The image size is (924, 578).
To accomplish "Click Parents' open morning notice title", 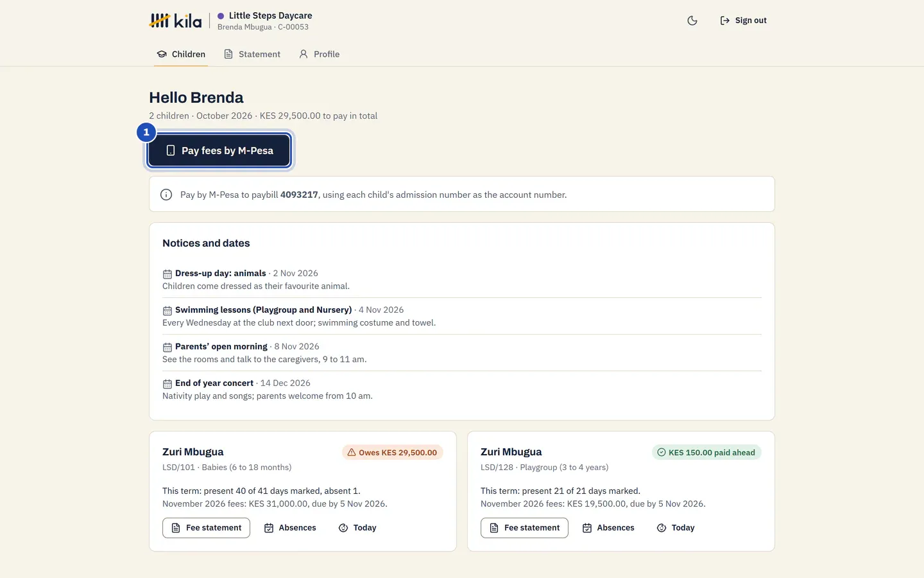I will (221, 346).
